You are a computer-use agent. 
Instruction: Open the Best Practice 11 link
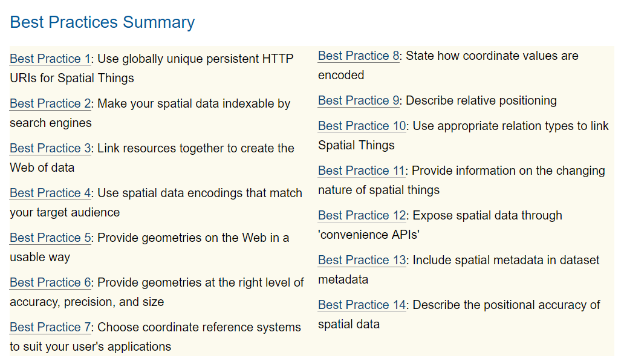coord(362,171)
